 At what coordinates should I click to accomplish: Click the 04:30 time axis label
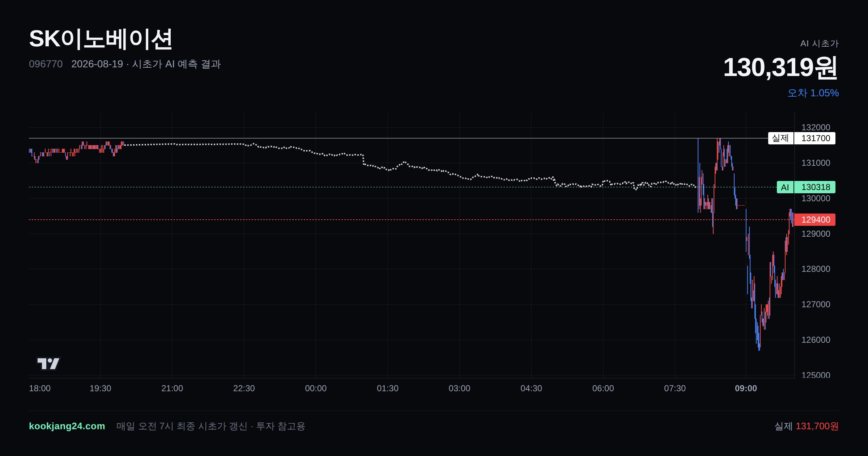531,388
